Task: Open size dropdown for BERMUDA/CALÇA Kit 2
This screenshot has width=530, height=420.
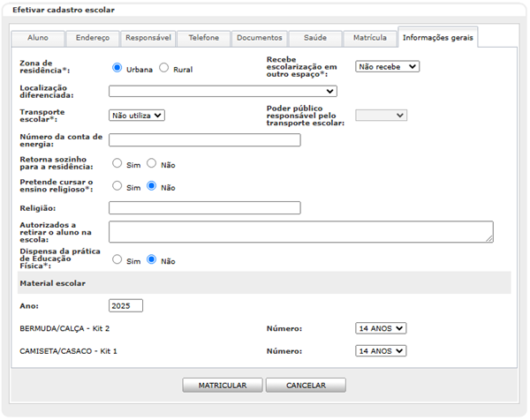Action: pyautogui.click(x=381, y=328)
